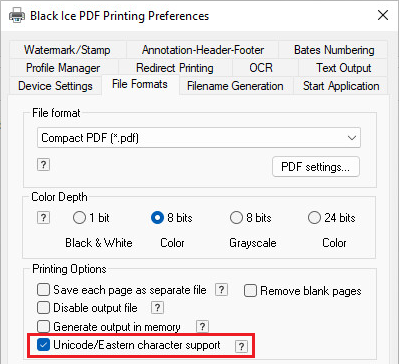The height and width of the screenshot is (364, 399).
Task: Switch to the Device Settings tab
Action: [55, 86]
